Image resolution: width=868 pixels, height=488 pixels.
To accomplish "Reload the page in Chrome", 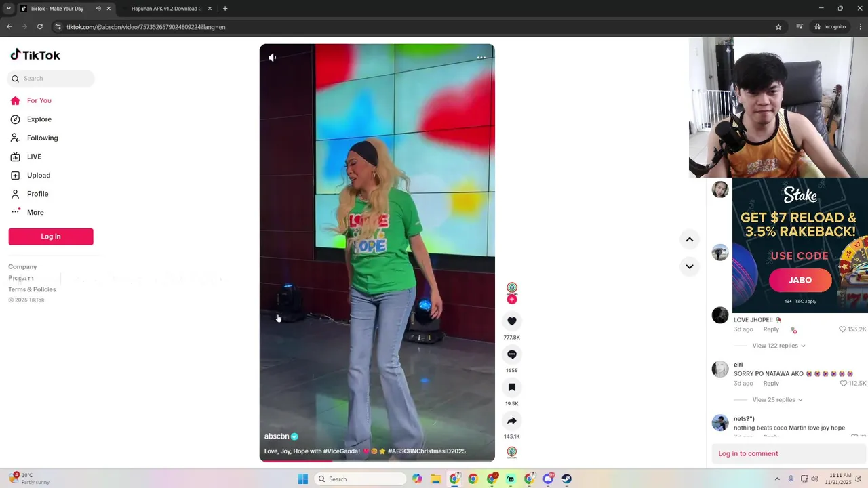I will (x=40, y=27).
